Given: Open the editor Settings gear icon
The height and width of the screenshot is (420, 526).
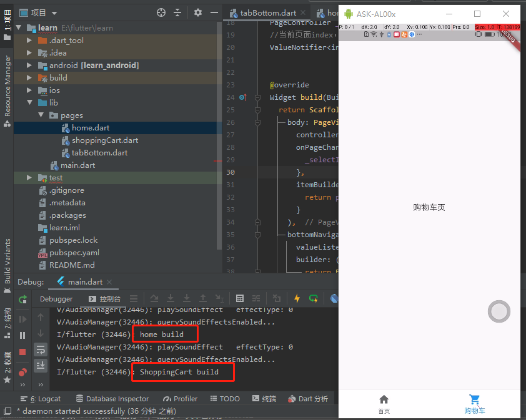Looking at the screenshot, I should 197,12.
